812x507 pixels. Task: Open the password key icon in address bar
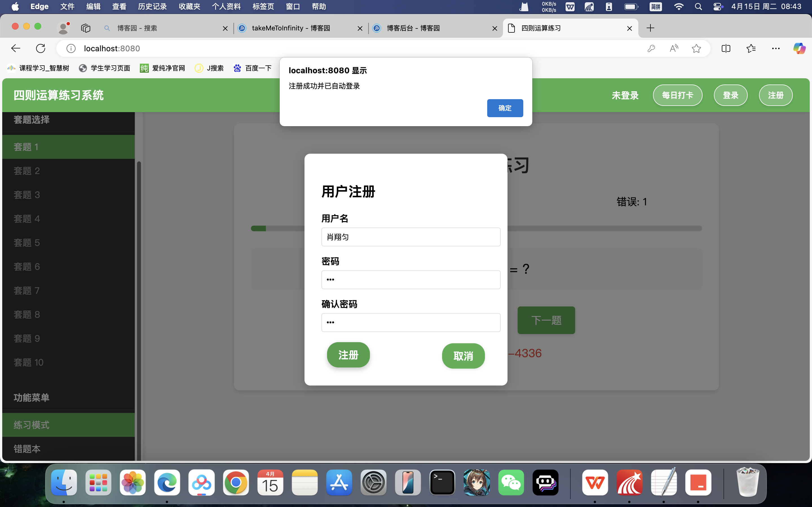(x=651, y=48)
